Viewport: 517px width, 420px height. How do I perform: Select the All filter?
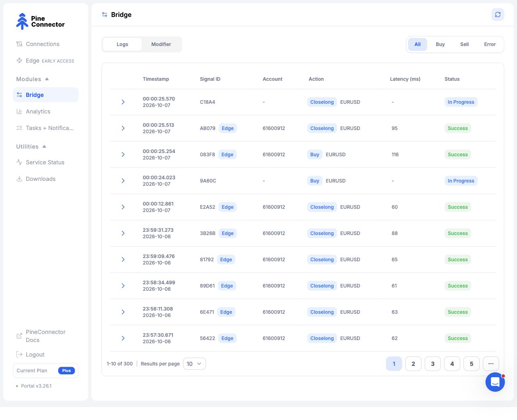(418, 44)
